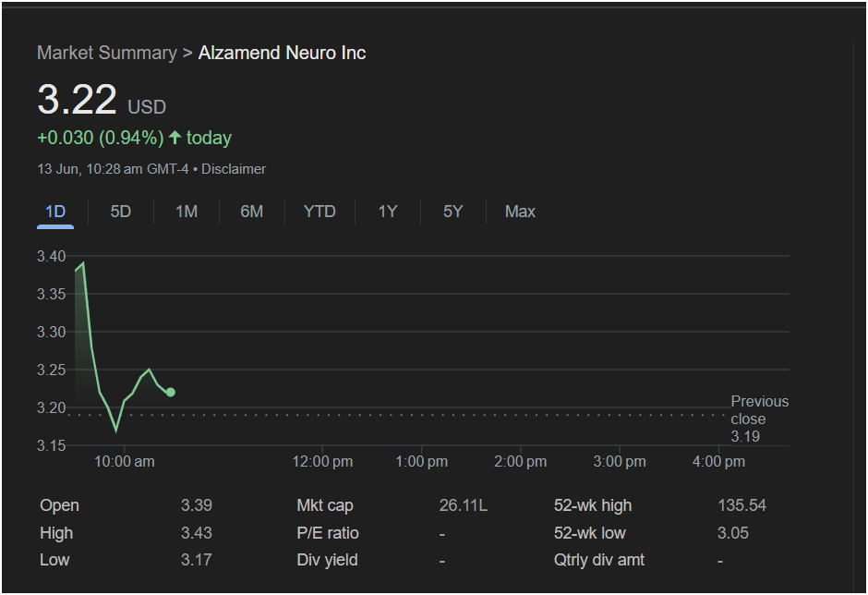Select the Max time range
868x595 pixels.
point(520,212)
